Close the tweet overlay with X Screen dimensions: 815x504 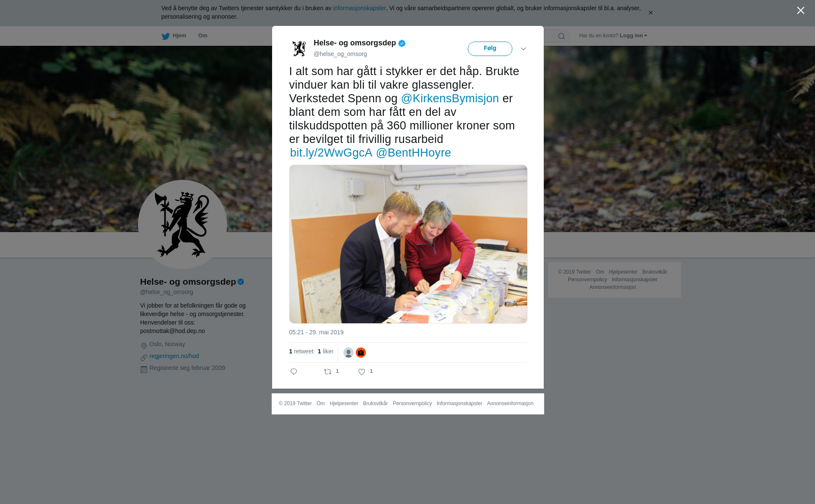801,11
